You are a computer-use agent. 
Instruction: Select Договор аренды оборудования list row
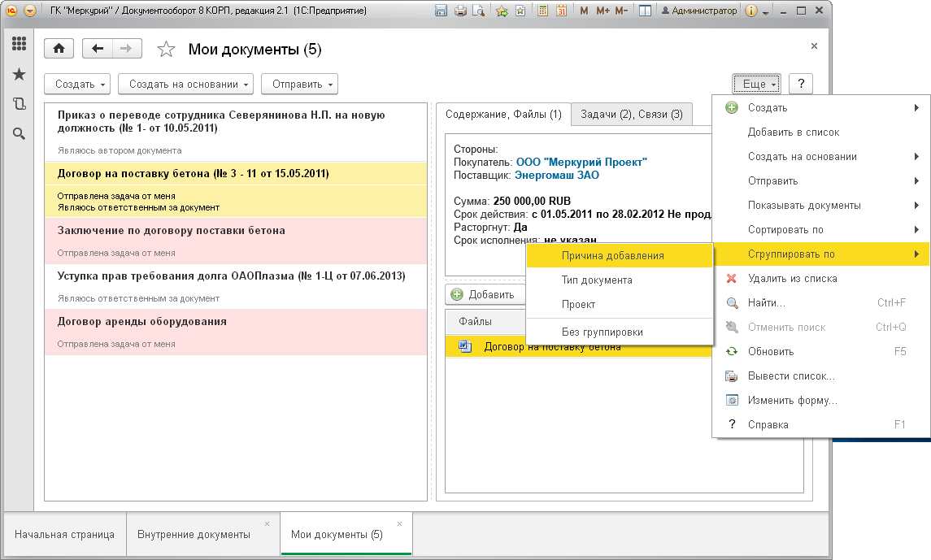click(x=236, y=332)
